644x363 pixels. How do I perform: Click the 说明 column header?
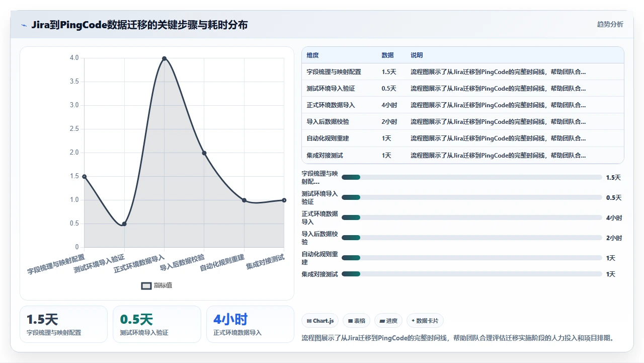(417, 55)
